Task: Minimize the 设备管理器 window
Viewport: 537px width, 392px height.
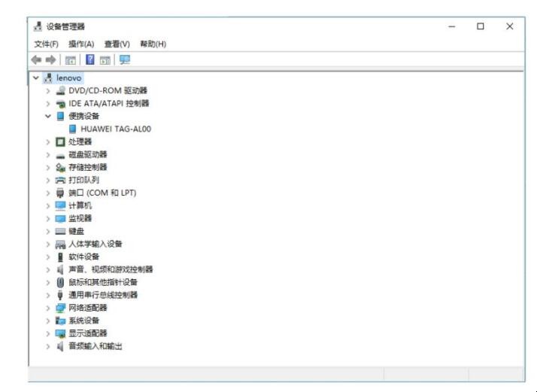Action: (x=452, y=26)
